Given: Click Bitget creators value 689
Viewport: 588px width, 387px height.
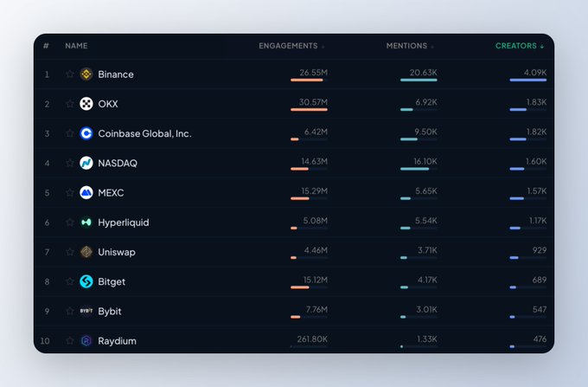Looking at the screenshot, I should click(x=540, y=280).
